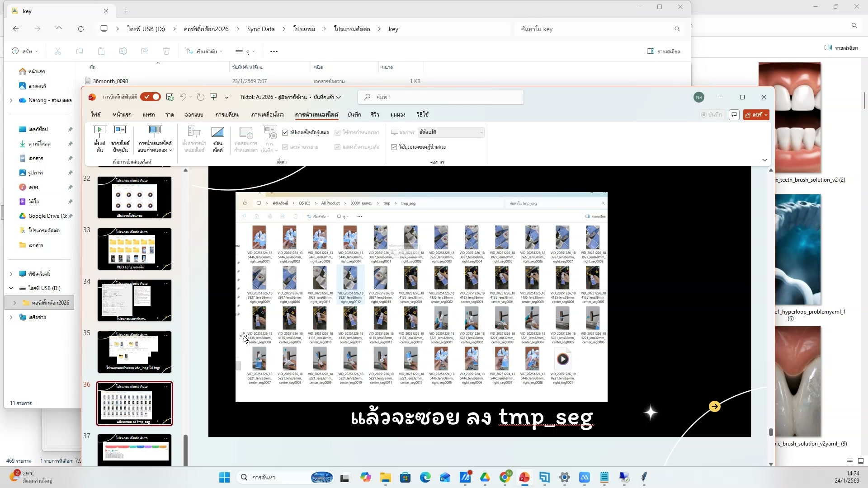Start slideshow from current slide
The width and height of the screenshot is (868, 488).
click(120, 138)
